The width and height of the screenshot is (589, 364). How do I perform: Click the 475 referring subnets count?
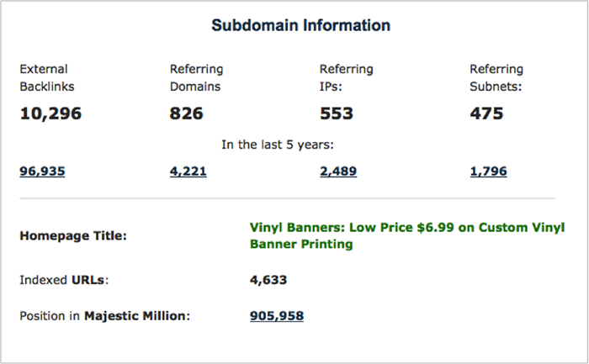click(486, 113)
